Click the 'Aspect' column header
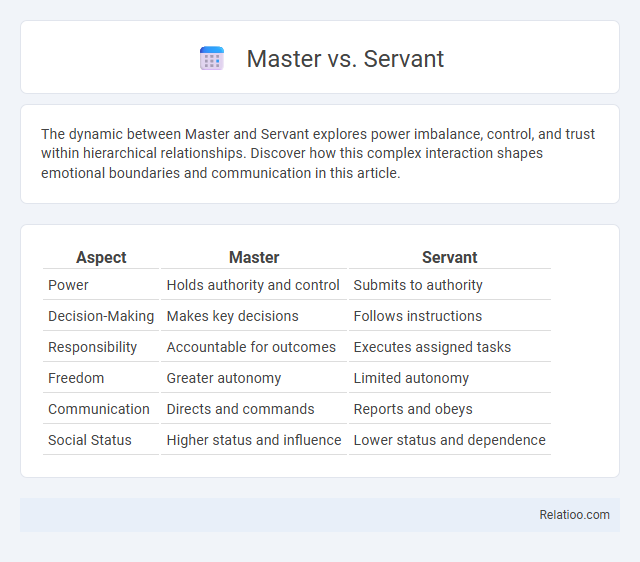 (101, 258)
